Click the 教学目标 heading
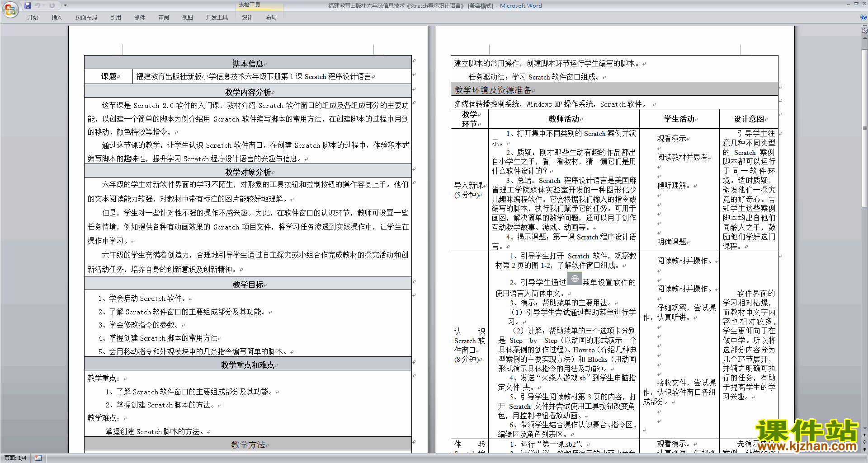The image size is (868, 463). tap(248, 284)
